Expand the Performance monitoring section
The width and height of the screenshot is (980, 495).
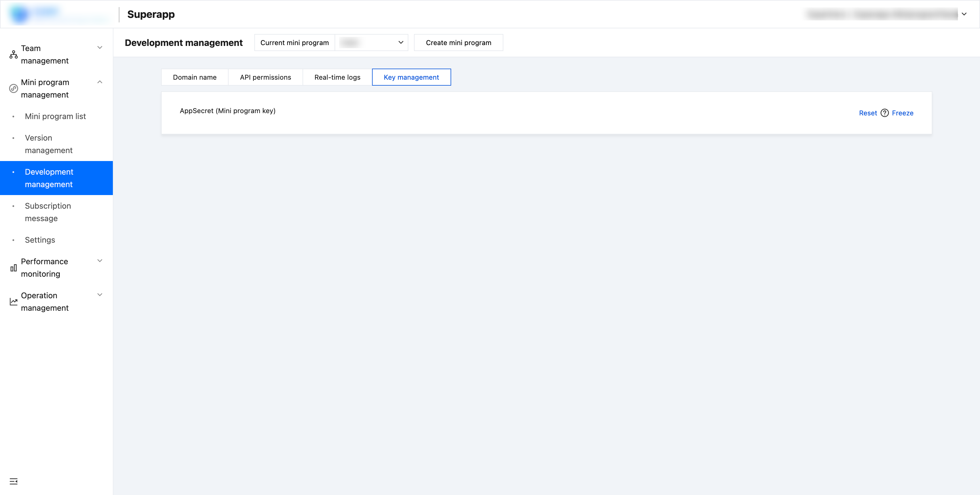pos(100,261)
